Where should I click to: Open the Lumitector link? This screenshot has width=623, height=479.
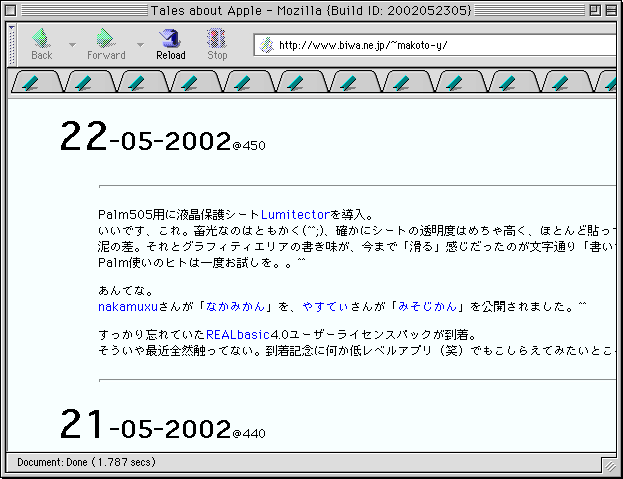click(294, 214)
